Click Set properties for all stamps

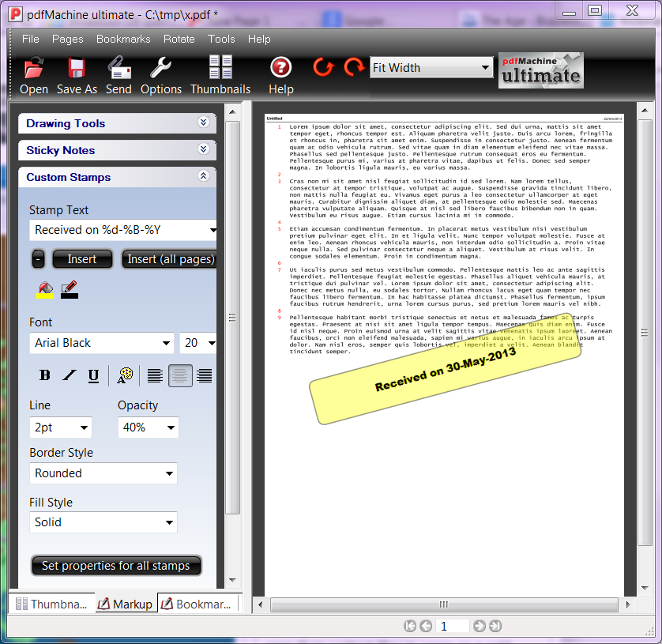coord(116,566)
